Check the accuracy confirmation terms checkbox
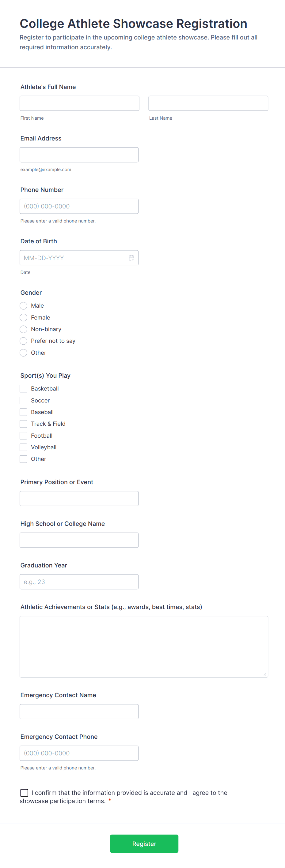285x868 pixels. 24,792
